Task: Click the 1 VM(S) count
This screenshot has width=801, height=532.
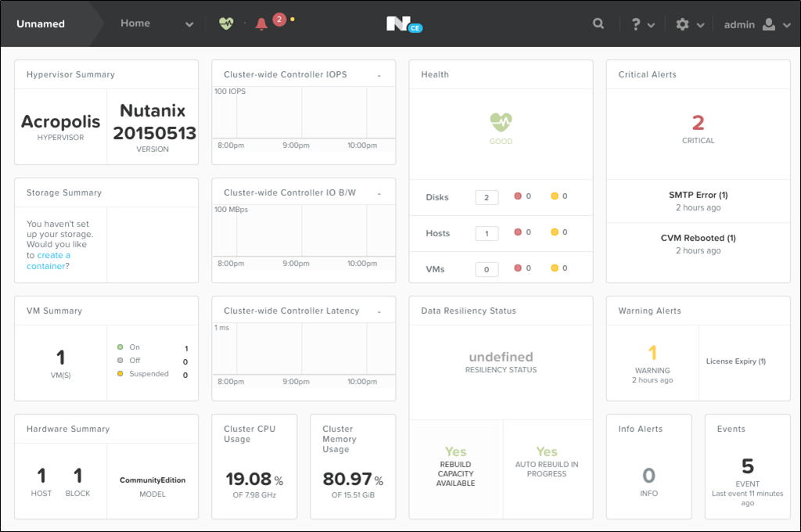Action: [x=61, y=358]
